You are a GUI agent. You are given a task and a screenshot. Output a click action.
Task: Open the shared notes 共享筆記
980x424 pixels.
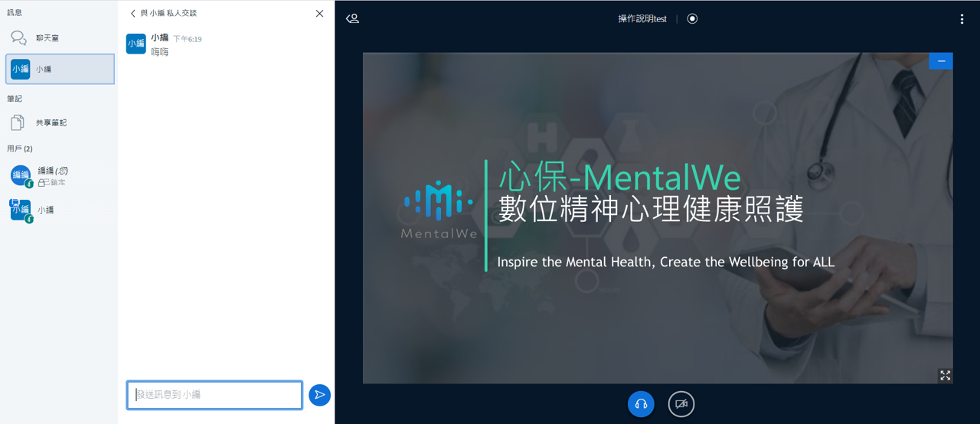59,122
